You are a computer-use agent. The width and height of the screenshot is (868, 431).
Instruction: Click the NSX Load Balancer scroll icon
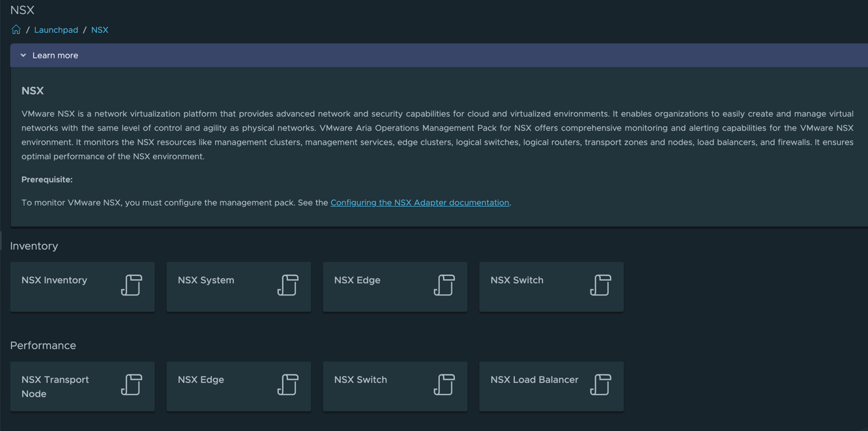600,385
